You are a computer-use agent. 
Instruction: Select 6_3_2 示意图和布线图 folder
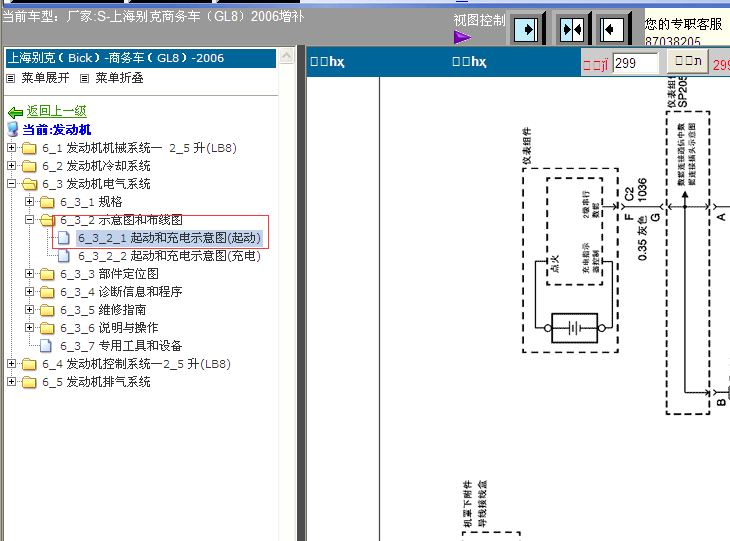pyautogui.click(x=121, y=220)
